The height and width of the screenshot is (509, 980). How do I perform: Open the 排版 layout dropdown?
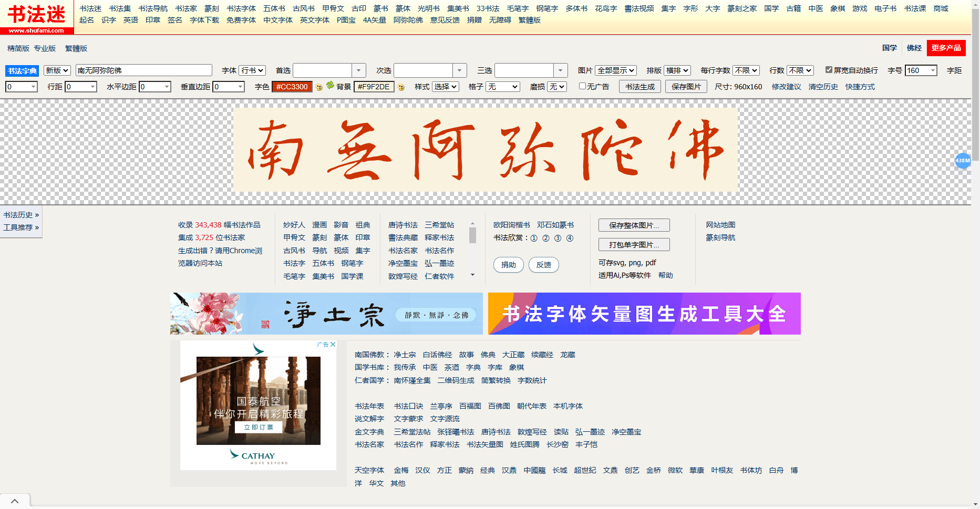coord(676,70)
